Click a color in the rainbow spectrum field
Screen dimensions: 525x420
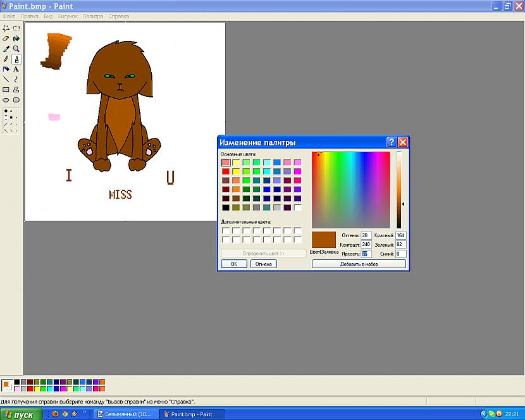tap(351, 190)
